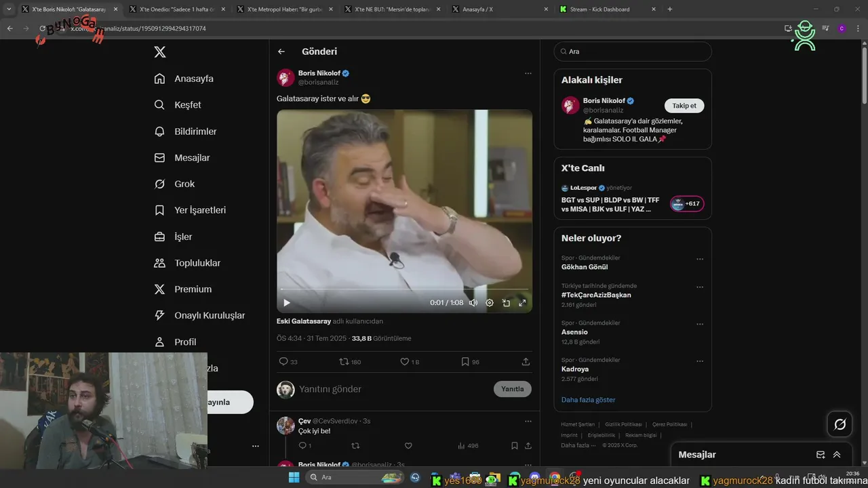Bookmark Çev's comment

click(515, 445)
